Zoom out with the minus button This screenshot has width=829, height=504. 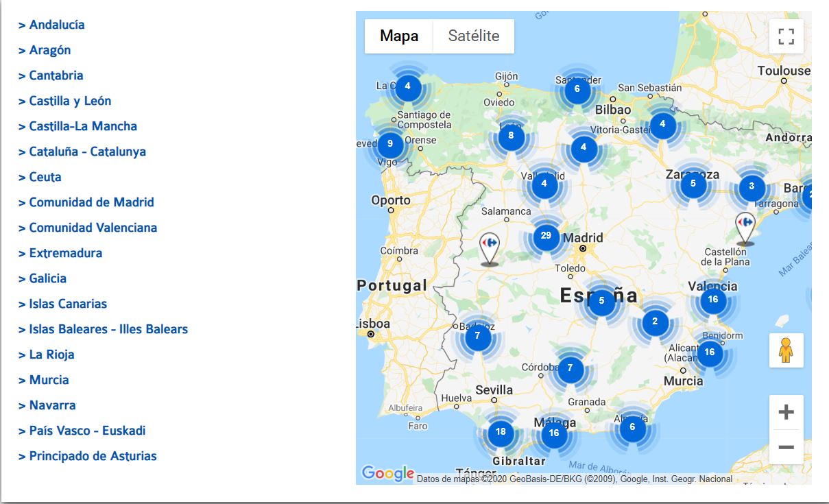coord(786,447)
